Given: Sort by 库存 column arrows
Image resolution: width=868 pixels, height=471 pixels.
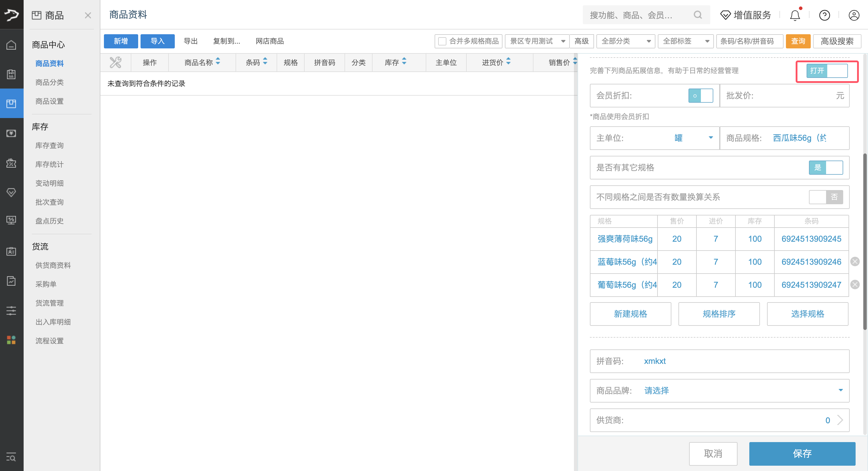Looking at the screenshot, I should click(404, 61).
